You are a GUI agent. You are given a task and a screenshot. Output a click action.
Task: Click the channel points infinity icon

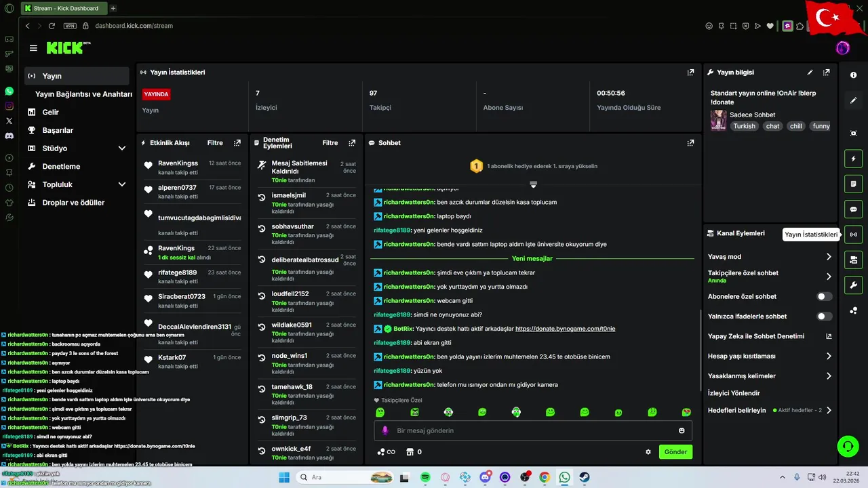coord(386,452)
